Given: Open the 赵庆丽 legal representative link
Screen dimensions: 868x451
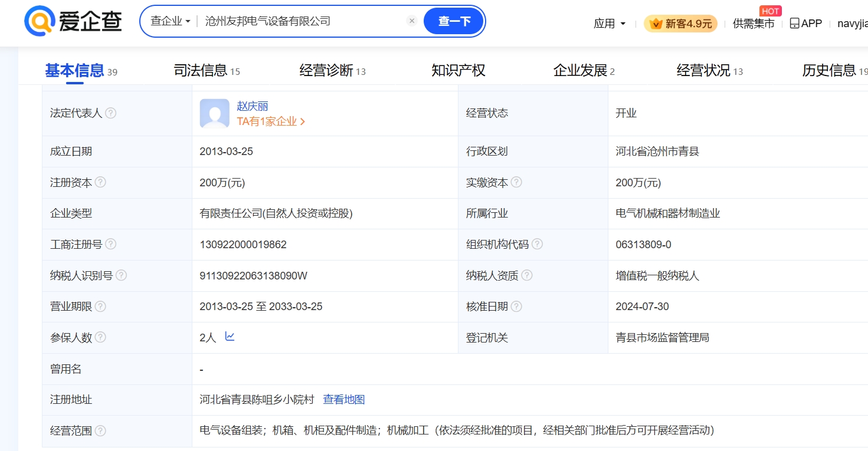Looking at the screenshot, I should click(x=253, y=106).
